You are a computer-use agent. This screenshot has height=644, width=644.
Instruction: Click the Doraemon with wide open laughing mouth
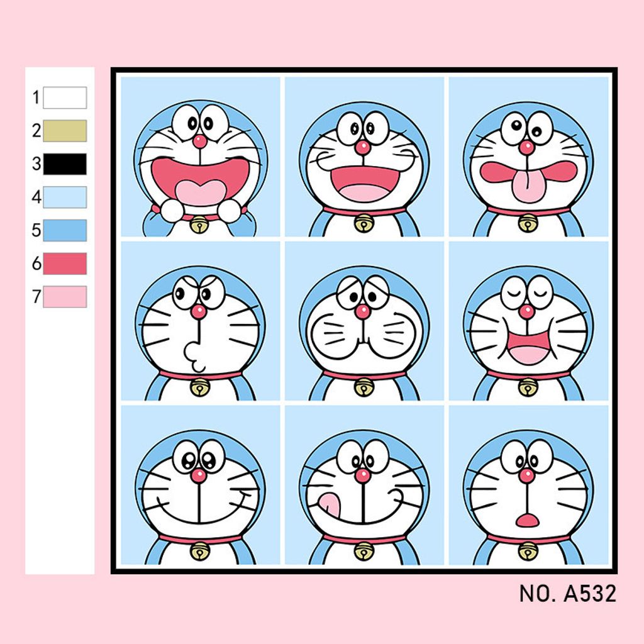point(201,157)
